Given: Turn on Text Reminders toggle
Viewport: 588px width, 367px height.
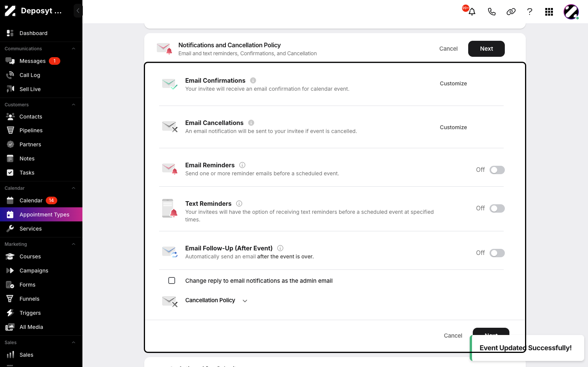Looking at the screenshot, I should [497, 208].
